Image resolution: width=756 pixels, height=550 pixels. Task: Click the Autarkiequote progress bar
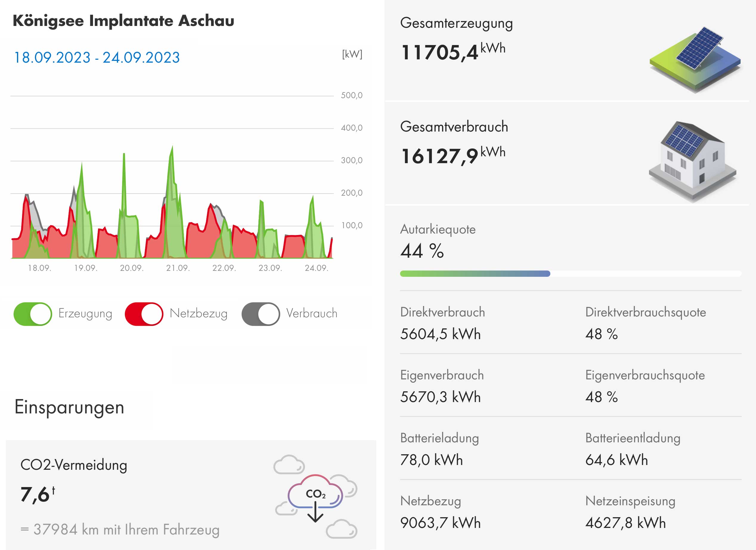[570, 274]
